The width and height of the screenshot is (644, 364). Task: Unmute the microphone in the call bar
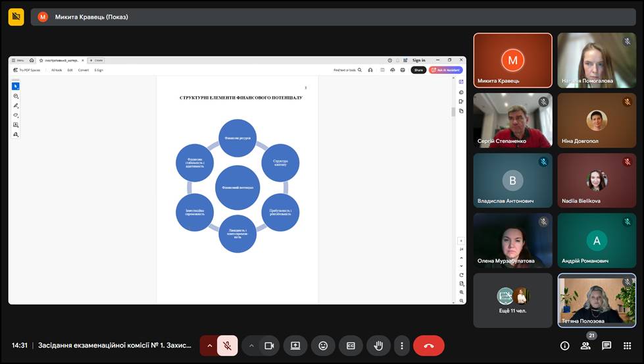coord(228,346)
